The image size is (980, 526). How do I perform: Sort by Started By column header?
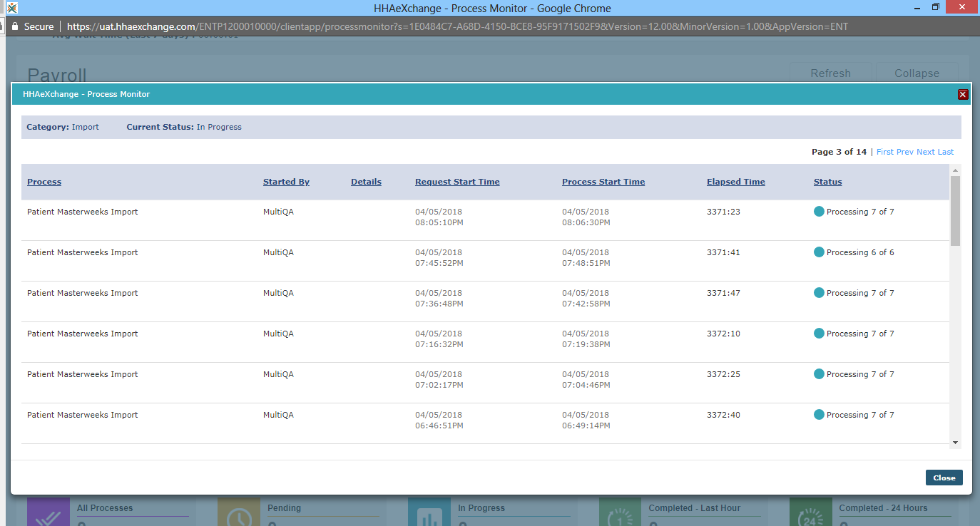pos(286,182)
